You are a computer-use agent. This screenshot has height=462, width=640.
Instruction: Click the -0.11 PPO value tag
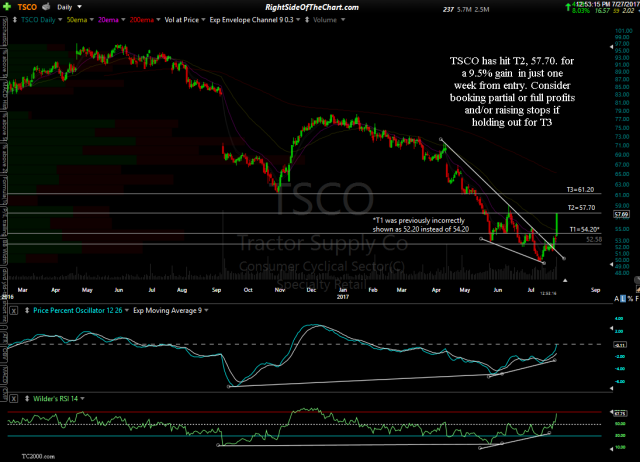pos(620,345)
